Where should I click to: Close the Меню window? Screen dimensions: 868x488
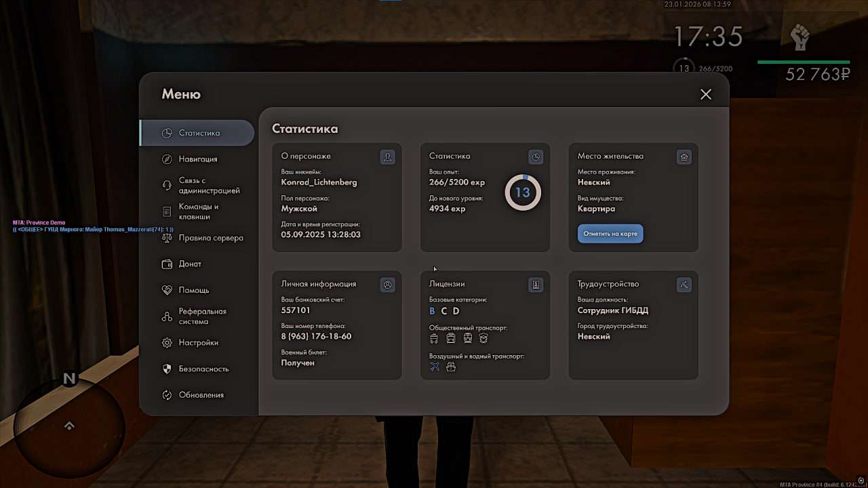[706, 95]
